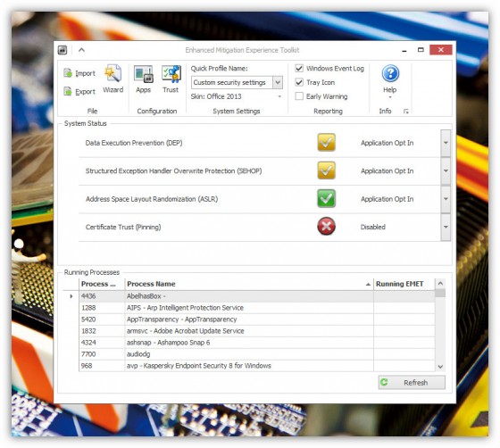This screenshot has height=448, width=500.
Task: Launch the configuration Wizard
Action: 112,79
